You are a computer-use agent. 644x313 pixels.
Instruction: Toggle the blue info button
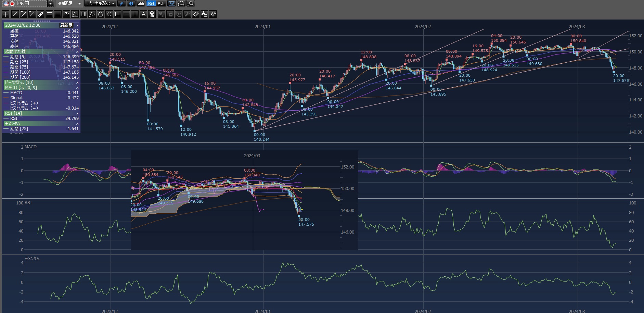click(131, 3)
